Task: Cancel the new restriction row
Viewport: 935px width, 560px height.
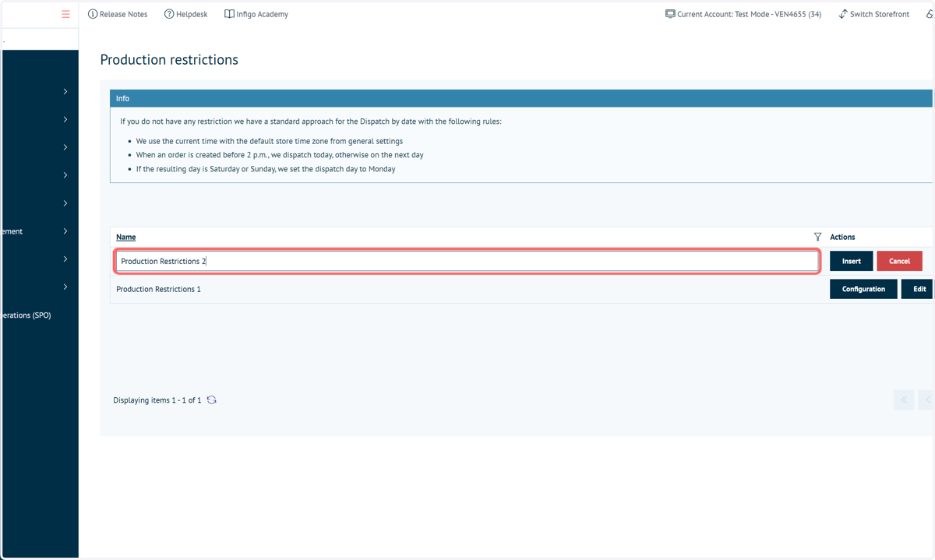Action: [x=899, y=261]
